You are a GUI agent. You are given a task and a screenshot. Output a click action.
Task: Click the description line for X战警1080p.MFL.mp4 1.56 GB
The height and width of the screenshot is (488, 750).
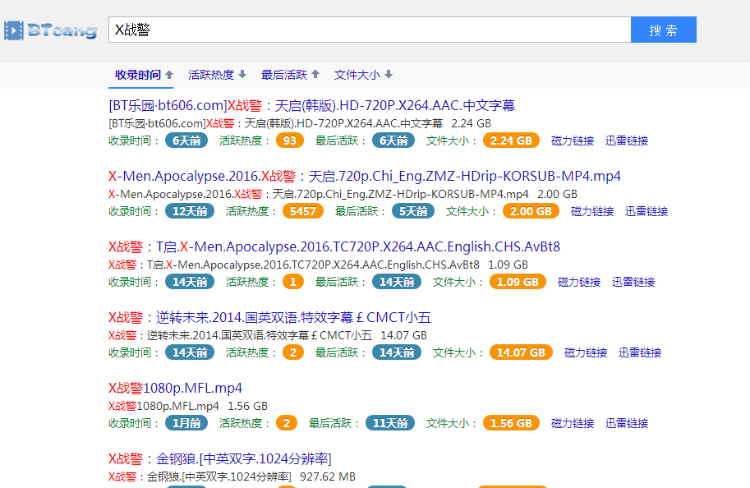(x=188, y=406)
